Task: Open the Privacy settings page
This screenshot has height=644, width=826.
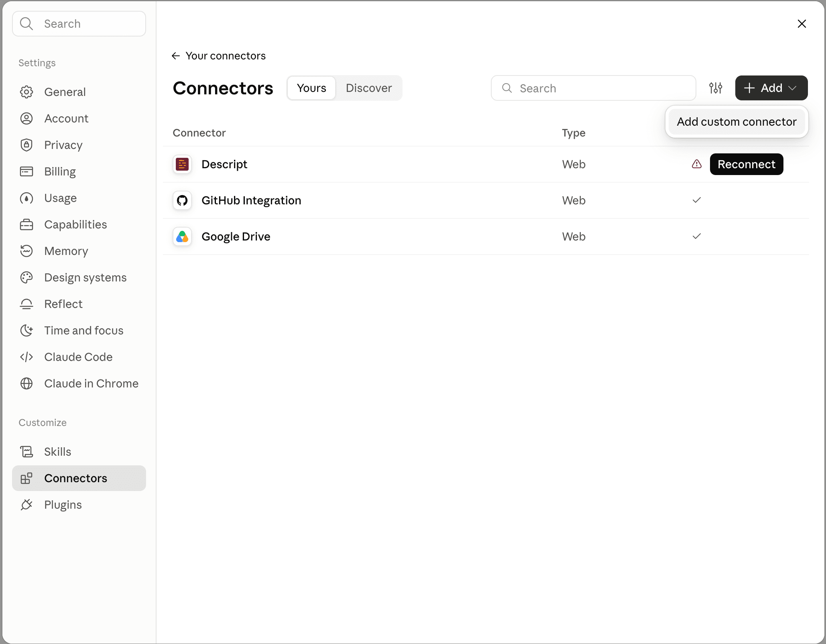Action: (x=79, y=145)
